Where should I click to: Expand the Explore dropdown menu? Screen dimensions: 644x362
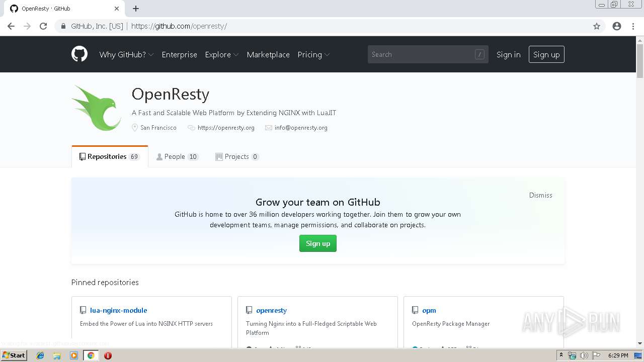(x=221, y=54)
